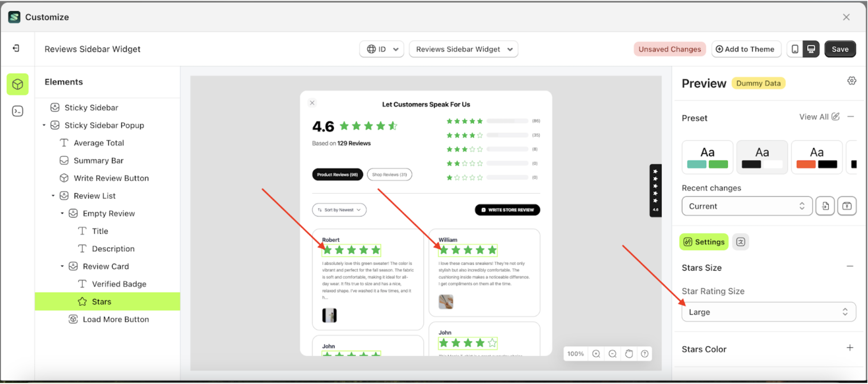Image resolution: width=868 pixels, height=384 pixels.
Task: Click the help question mark icon
Action: pyautogui.click(x=645, y=354)
